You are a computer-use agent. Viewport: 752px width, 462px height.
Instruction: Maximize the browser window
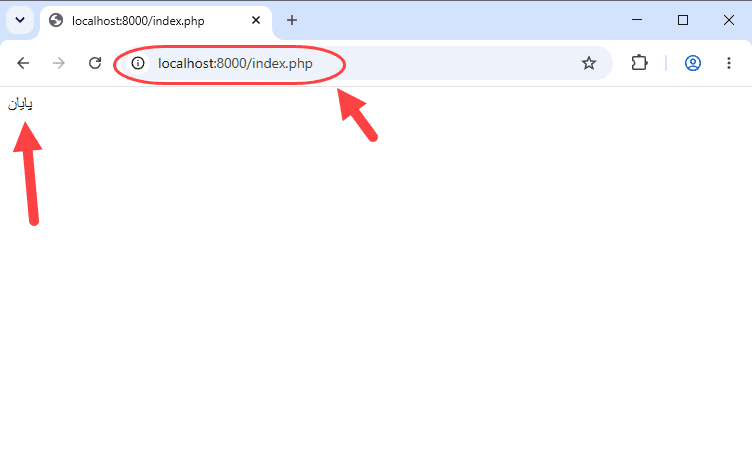coord(682,20)
